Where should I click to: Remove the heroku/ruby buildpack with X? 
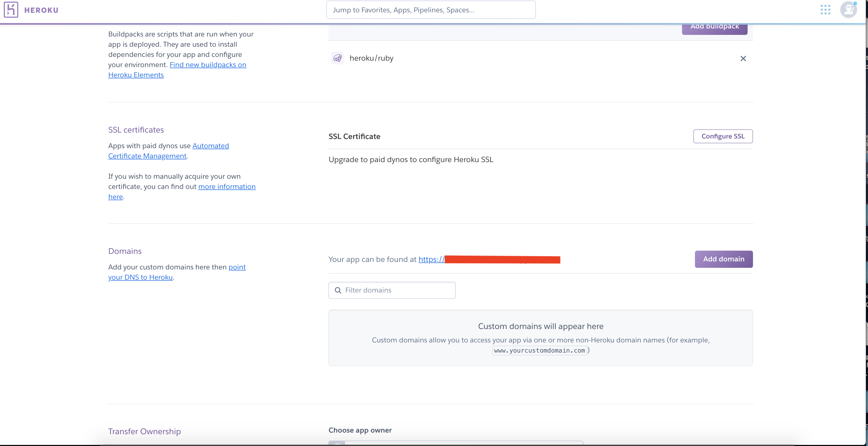pyautogui.click(x=743, y=59)
